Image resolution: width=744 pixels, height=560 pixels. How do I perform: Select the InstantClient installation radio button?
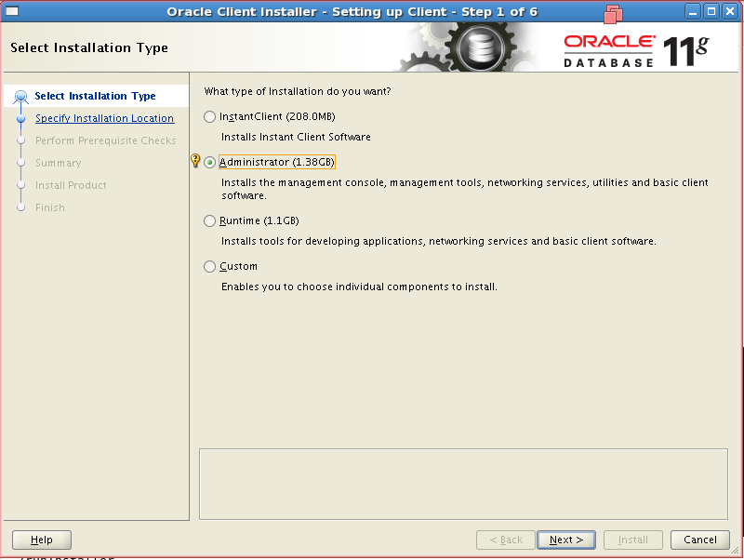click(x=209, y=117)
